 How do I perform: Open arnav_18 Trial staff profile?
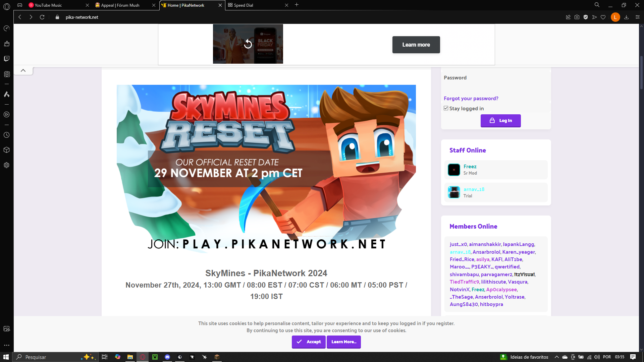pyautogui.click(x=474, y=189)
